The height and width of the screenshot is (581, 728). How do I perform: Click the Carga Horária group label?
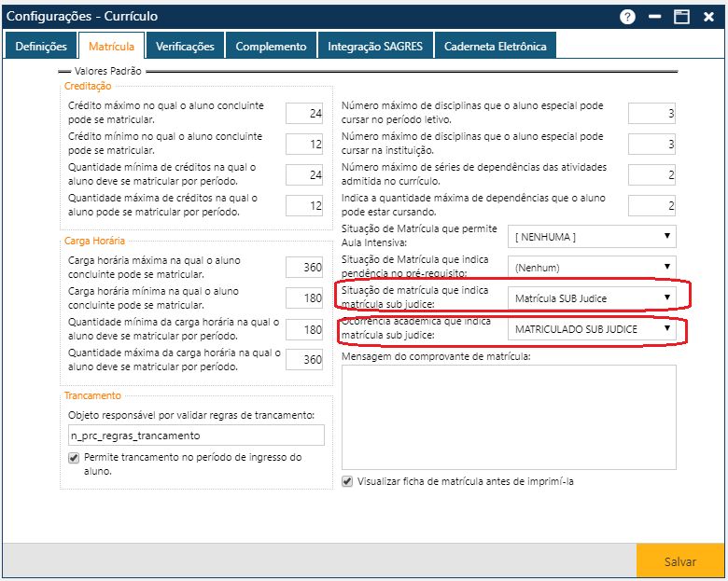point(94,241)
